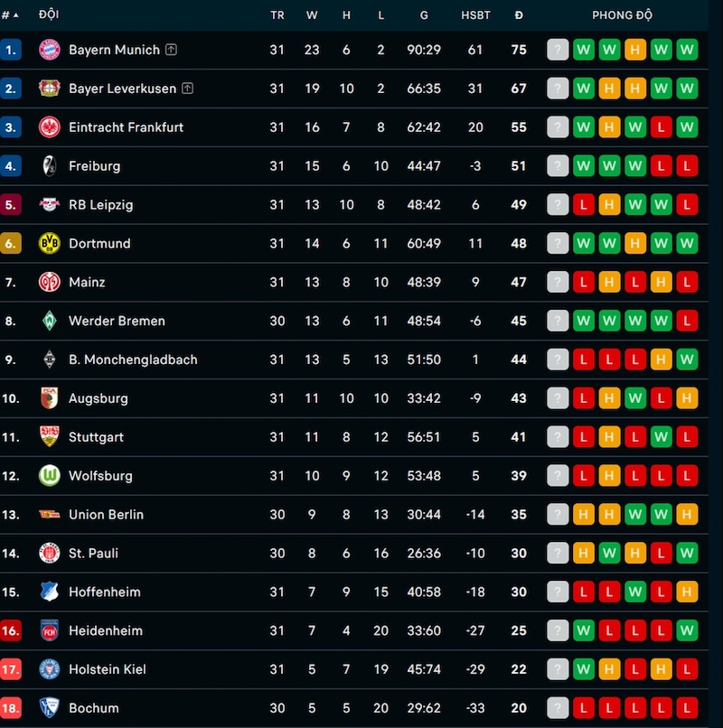Screen dimensions: 723x728
Task: Click the TR matches played column header
Action: click(277, 15)
